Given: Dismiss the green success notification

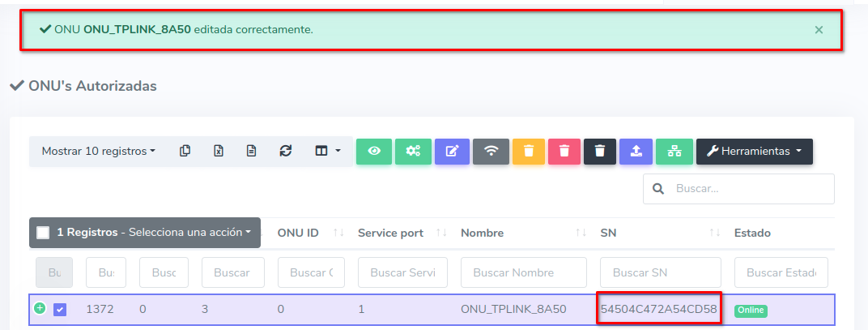Looking at the screenshot, I should [x=819, y=30].
